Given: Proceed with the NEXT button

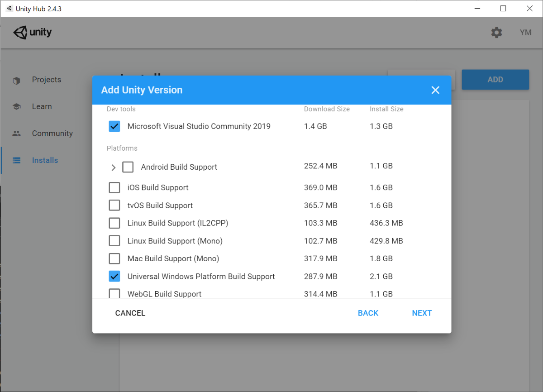Looking at the screenshot, I should (422, 313).
